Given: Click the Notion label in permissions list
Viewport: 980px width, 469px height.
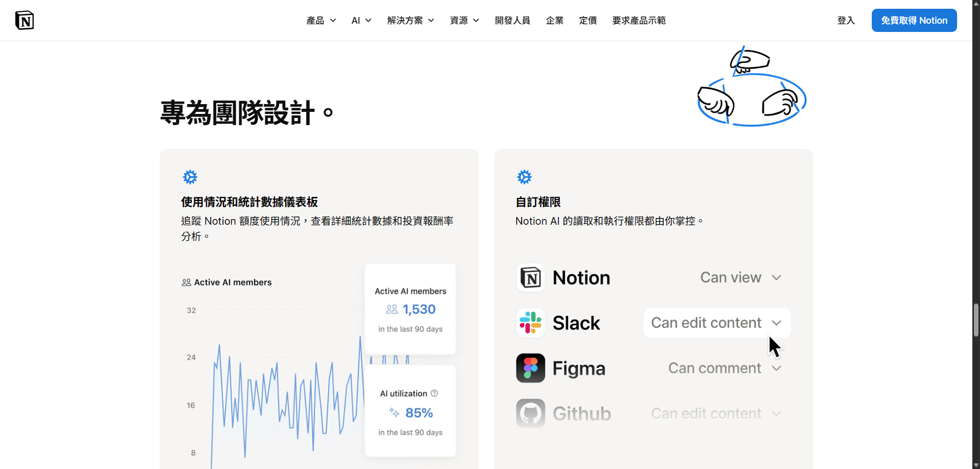Looking at the screenshot, I should click(x=581, y=278).
